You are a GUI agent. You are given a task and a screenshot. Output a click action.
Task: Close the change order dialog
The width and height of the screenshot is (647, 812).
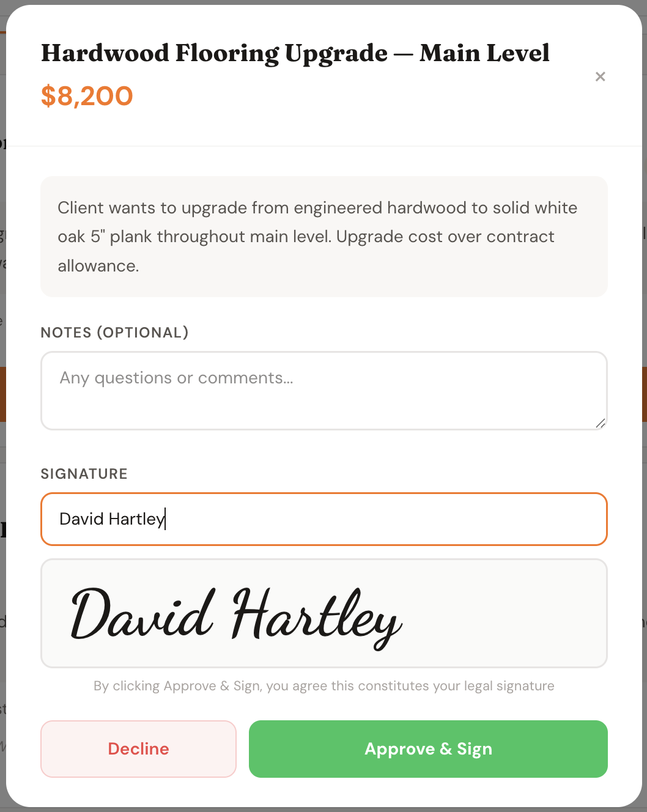600,76
